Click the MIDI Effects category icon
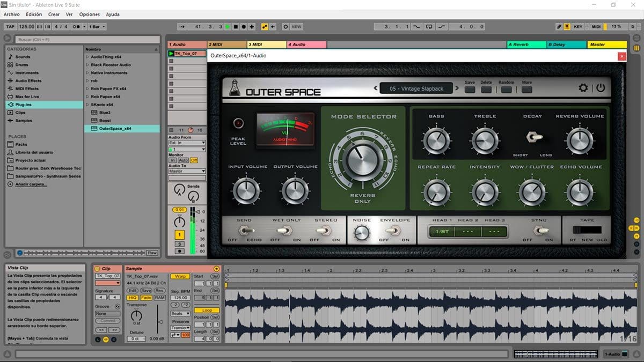 (x=10, y=88)
